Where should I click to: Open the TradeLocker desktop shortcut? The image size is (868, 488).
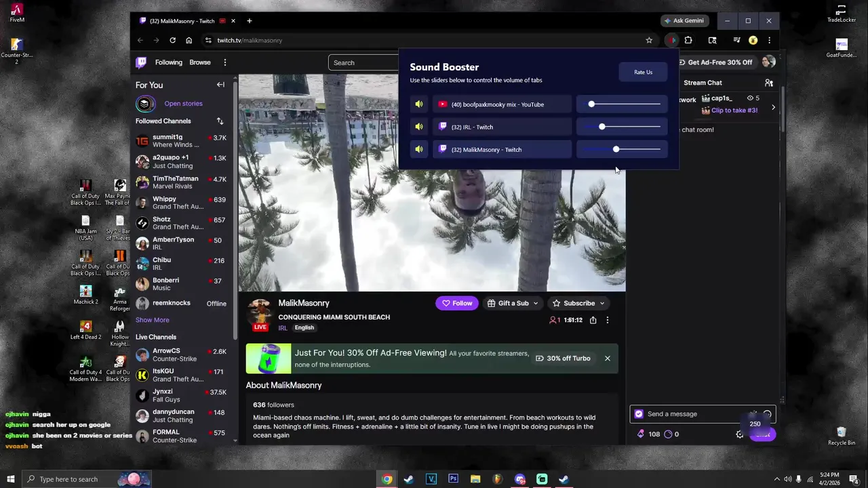(x=842, y=14)
